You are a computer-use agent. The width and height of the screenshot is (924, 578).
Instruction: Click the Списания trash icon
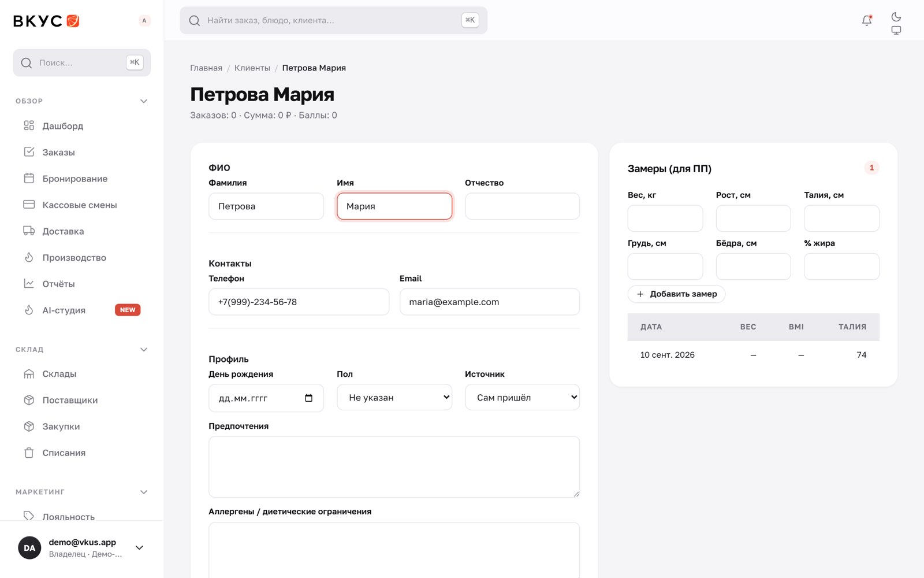29,453
